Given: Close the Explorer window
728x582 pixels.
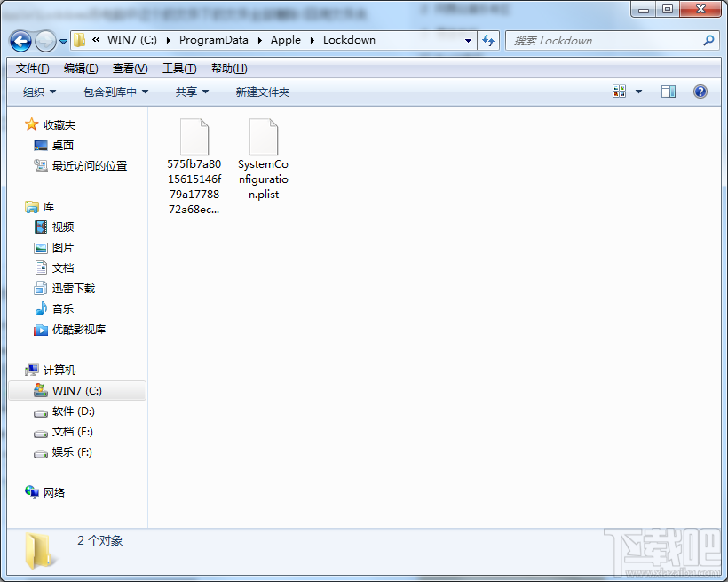Looking at the screenshot, I should pos(701,9).
